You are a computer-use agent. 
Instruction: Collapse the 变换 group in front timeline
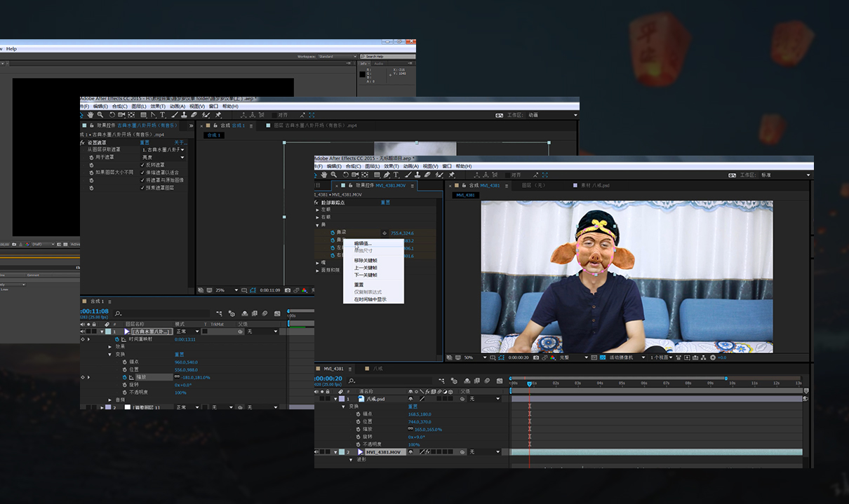[344, 407]
